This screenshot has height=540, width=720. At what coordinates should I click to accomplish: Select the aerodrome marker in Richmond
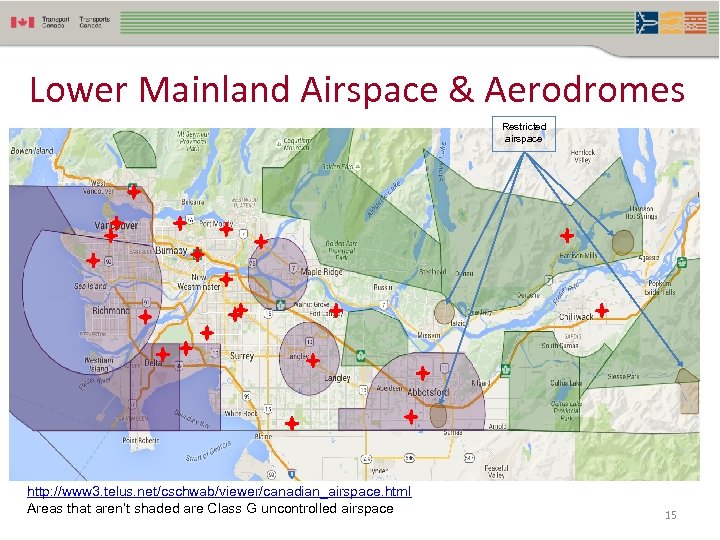pyautogui.click(x=145, y=317)
